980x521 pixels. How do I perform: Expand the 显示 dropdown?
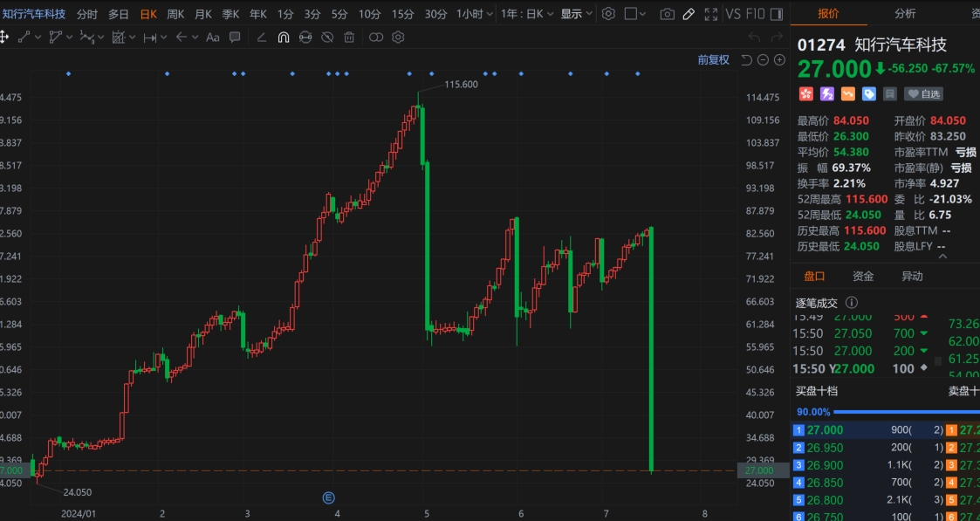[577, 14]
